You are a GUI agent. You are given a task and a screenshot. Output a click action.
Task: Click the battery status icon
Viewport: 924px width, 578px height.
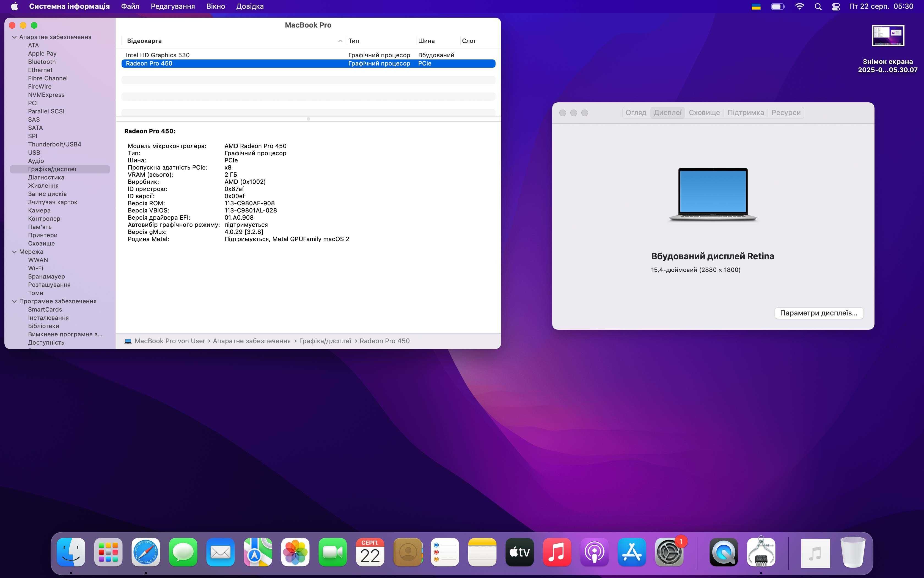778,7
